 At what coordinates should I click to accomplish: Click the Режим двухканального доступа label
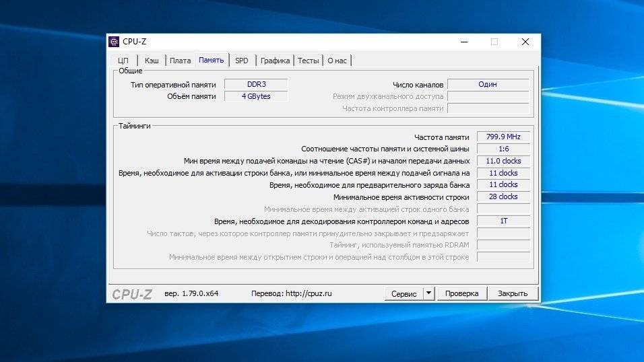tap(388, 96)
